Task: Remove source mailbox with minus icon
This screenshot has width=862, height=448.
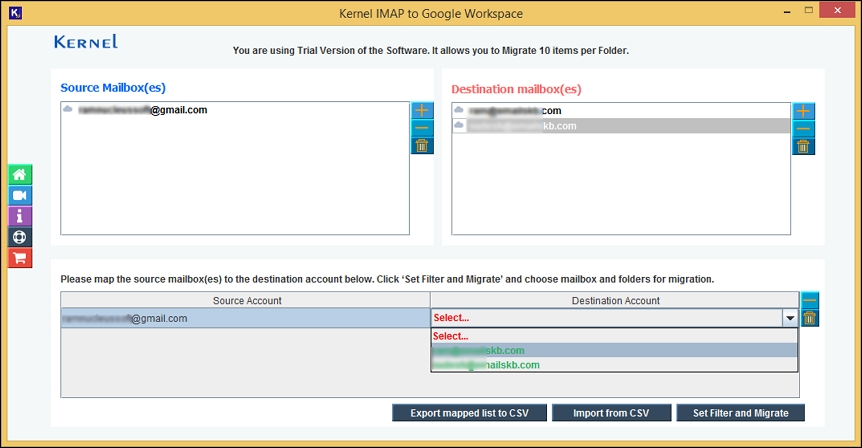Action: 422,128
